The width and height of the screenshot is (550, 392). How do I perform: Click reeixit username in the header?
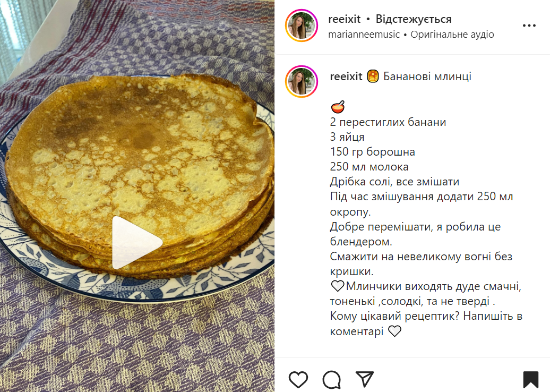click(x=344, y=19)
